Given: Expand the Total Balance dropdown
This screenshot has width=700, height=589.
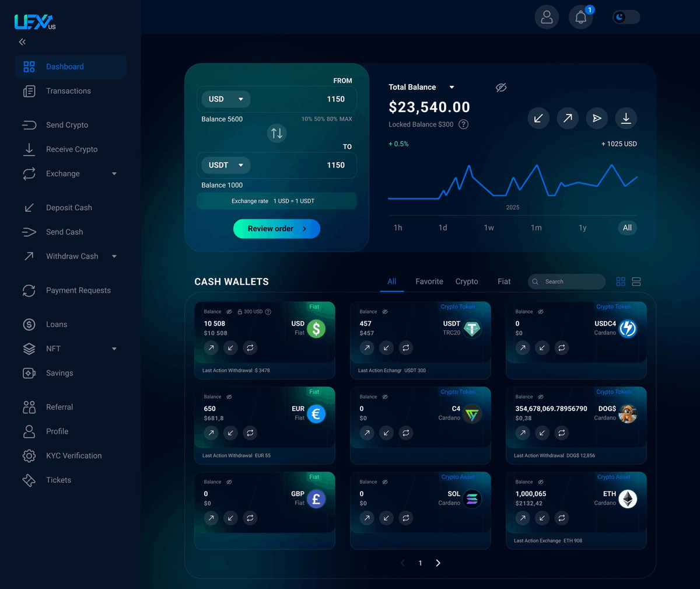Looking at the screenshot, I should point(452,88).
